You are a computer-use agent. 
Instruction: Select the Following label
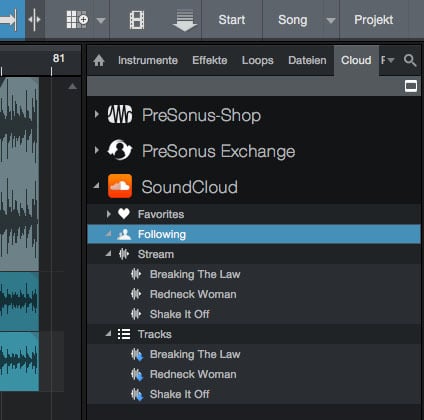pos(162,235)
